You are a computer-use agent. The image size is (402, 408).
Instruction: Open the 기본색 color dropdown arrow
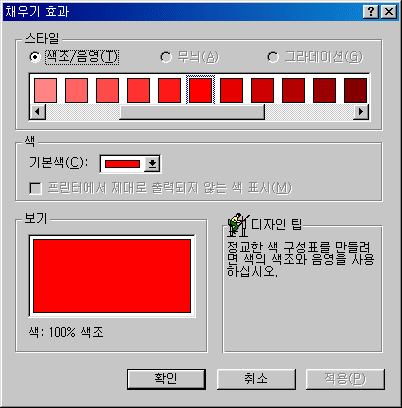[152, 164]
